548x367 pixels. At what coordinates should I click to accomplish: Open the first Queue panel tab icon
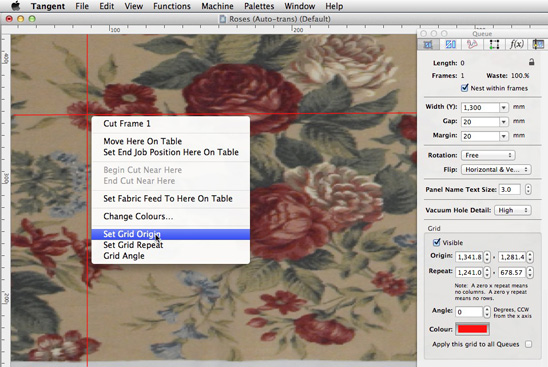[428, 44]
